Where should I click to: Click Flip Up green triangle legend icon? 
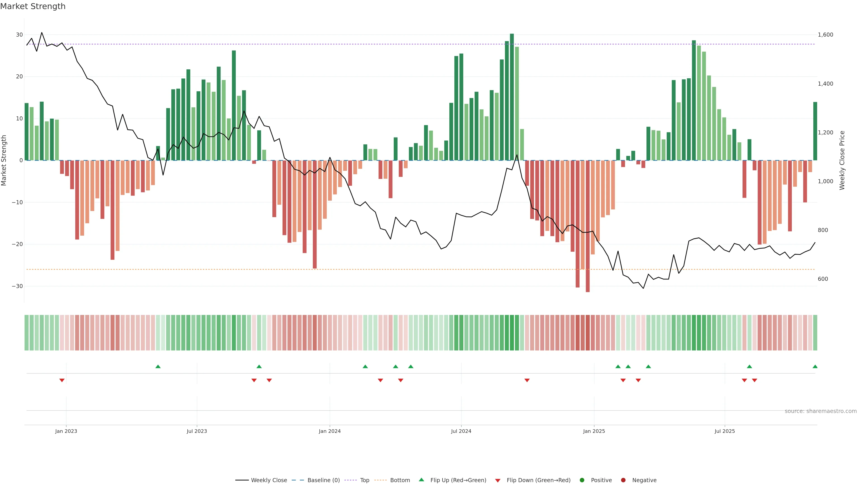click(421, 480)
